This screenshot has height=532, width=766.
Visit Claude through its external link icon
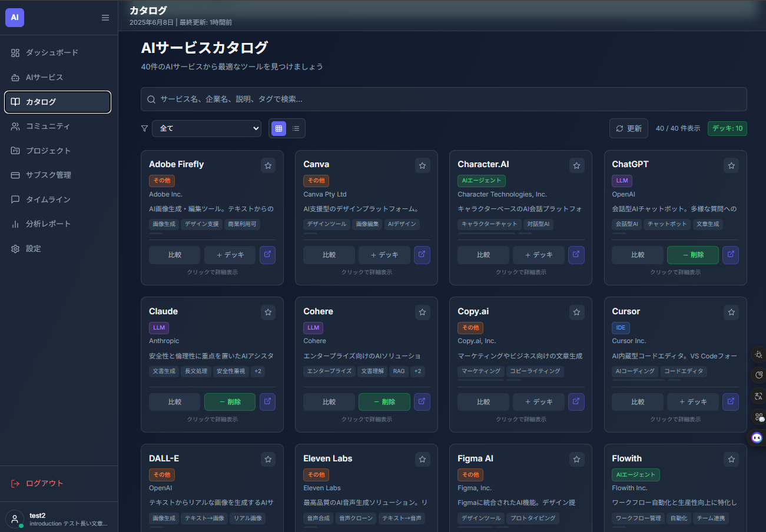(267, 402)
